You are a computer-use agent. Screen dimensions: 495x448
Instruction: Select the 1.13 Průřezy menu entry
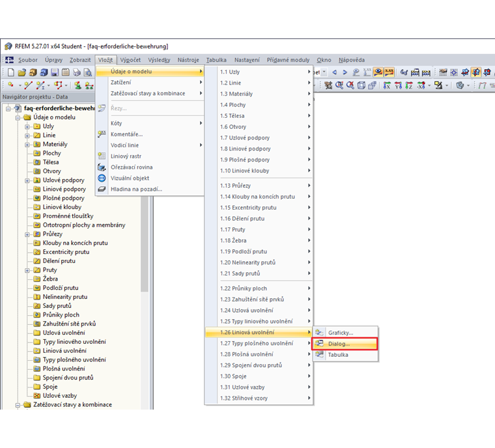(259, 186)
